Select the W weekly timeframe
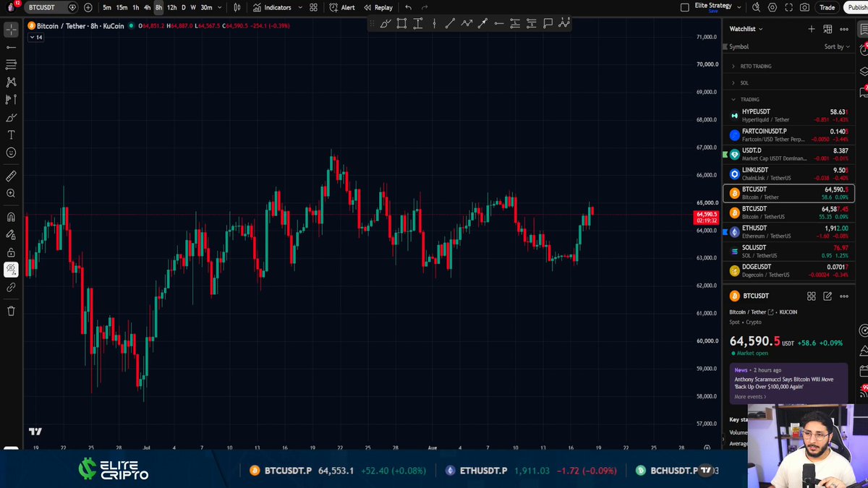The image size is (868, 488). pyautogui.click(x=193, y=7)
